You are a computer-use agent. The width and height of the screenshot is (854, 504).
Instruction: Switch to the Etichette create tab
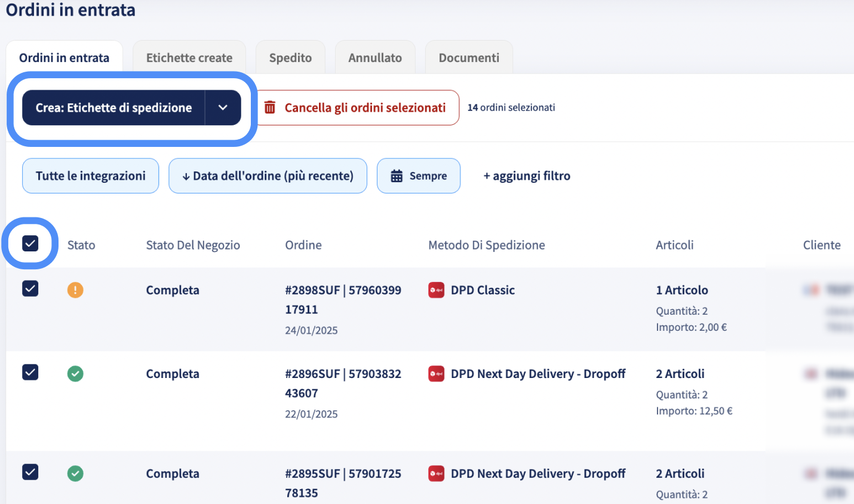tap(189, 58)
